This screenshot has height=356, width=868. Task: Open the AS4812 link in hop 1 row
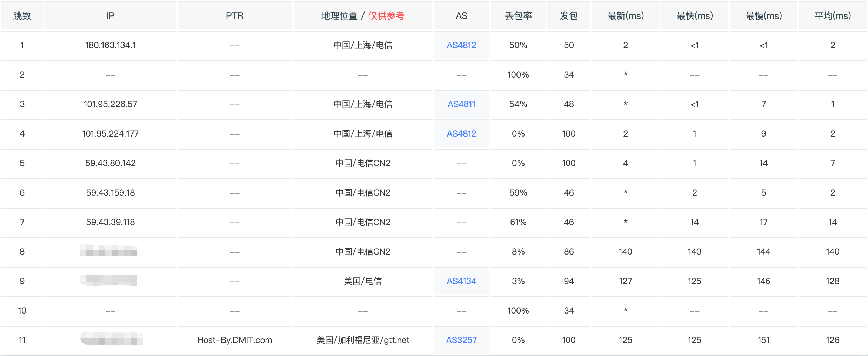(461, 45)
